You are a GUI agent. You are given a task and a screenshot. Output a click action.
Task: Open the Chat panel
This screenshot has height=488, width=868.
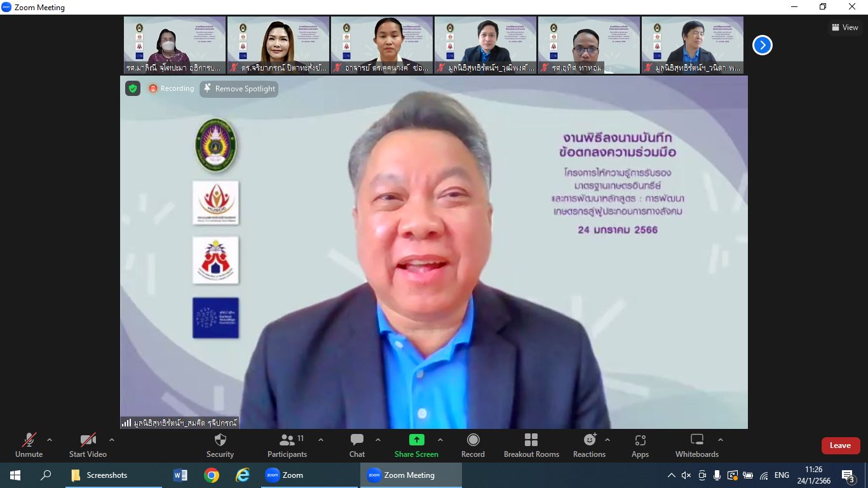tap(357, 445)
